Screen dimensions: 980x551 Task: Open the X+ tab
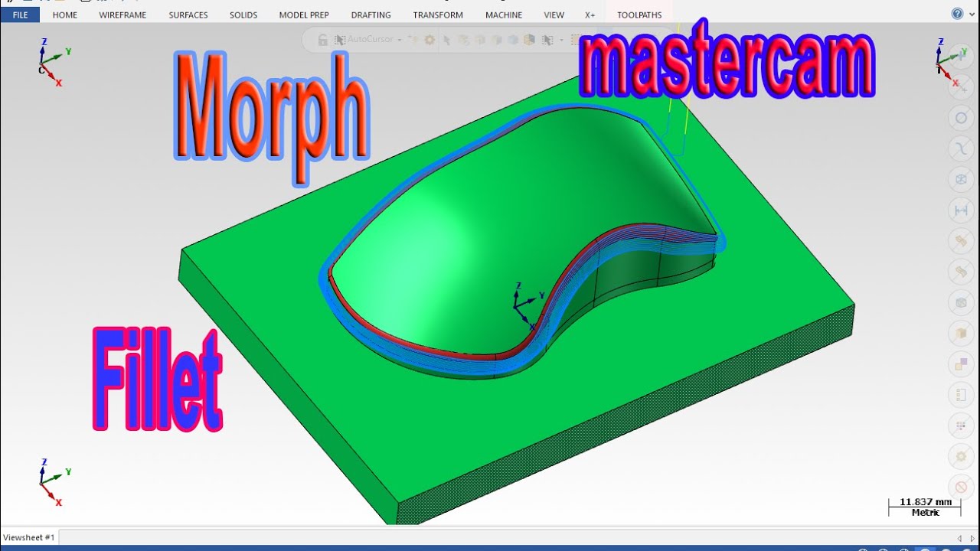click(590, 15)
